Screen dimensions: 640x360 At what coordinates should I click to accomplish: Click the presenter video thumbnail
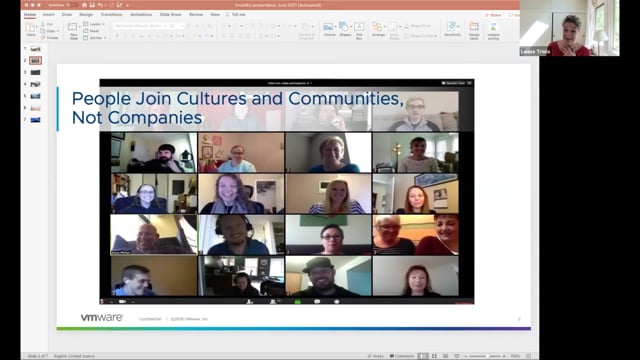(569, 28)
